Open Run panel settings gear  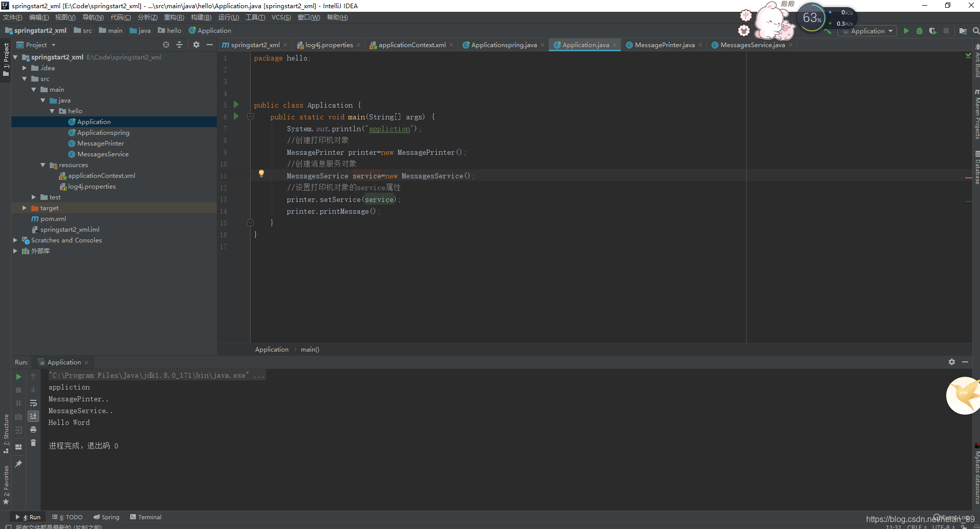point(952,362)
